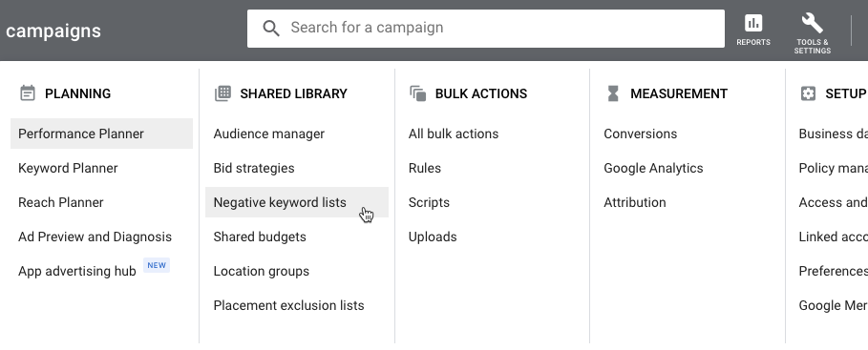The image size is (868, 350).
Task: Open Business data in Setup
Action: (x=833, y=134)
